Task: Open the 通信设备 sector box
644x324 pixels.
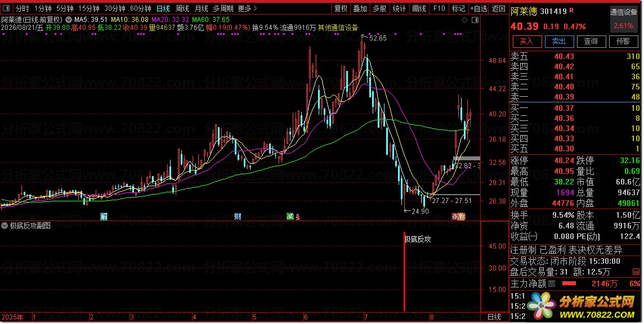Action: tap(624, 19)
